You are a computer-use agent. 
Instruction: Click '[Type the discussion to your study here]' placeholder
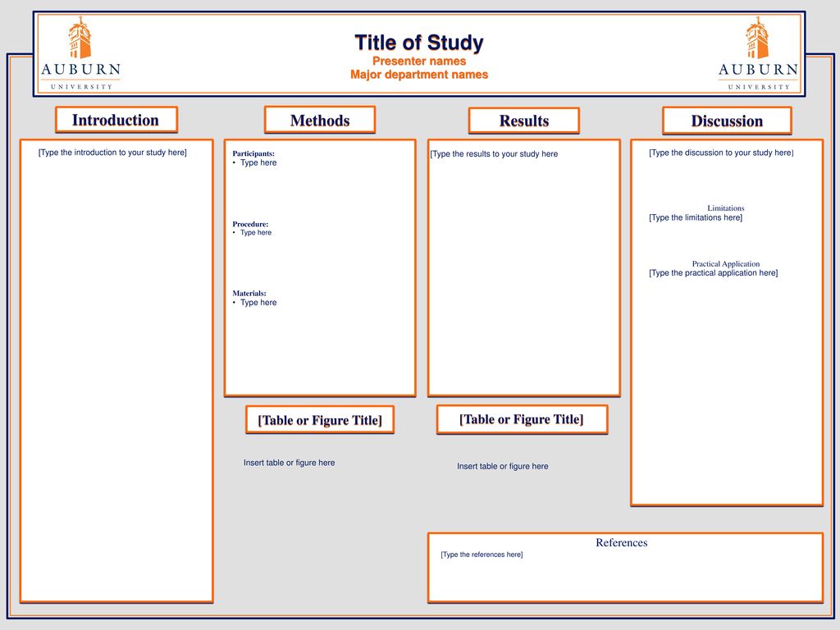coord(721,153)
